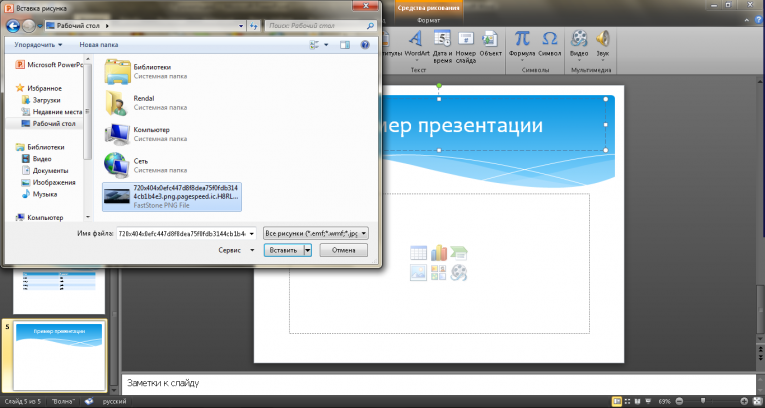Select the Библиотеки node in navigation pane
The image size is (765, 408).
click(x=40, y=147)
